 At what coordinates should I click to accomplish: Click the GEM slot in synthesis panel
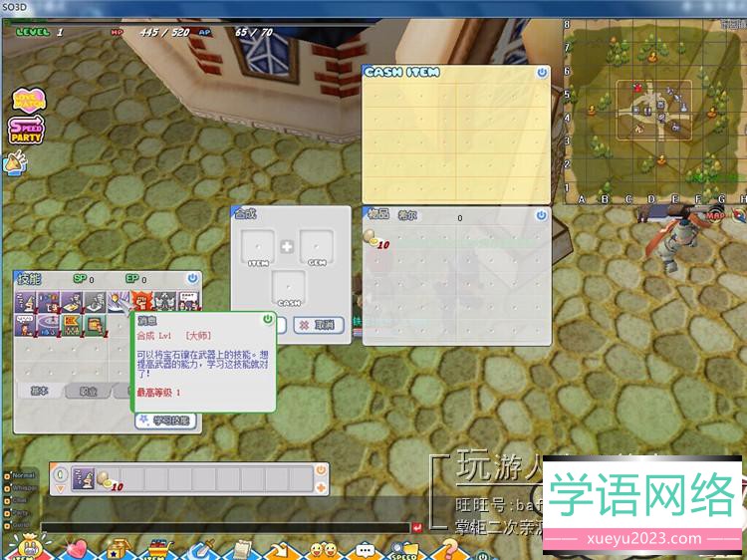click(x=316, y=246)
